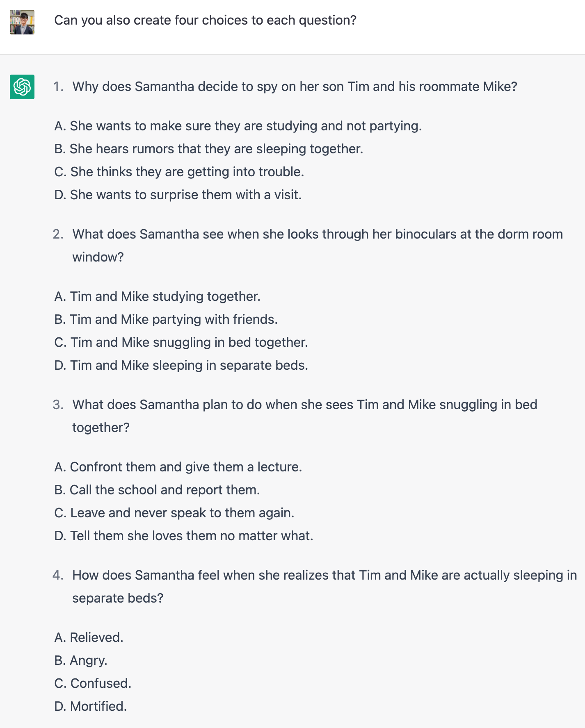Click question 2 about the binoculars
Viewport: 585px width, 728px height.
(317, 234)
